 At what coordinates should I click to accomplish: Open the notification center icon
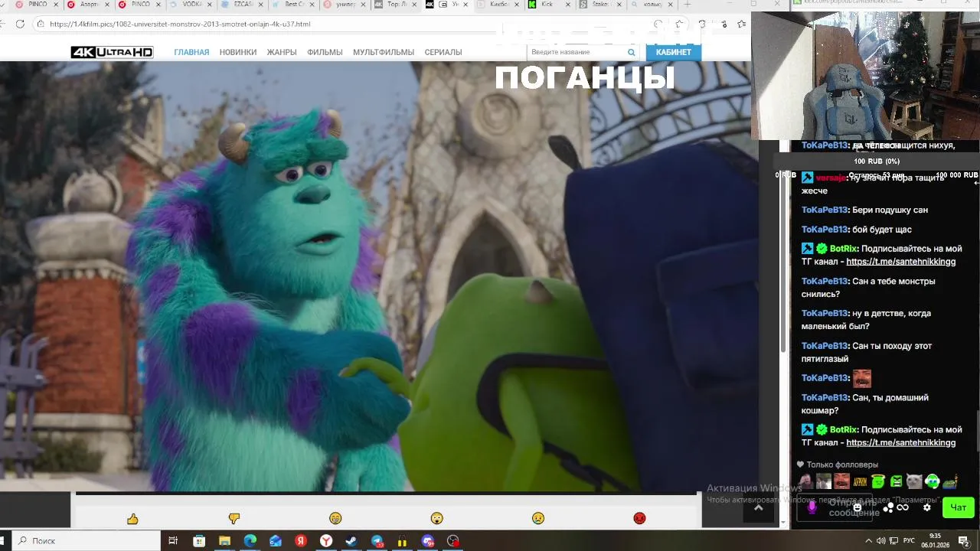tap(964, 541)
